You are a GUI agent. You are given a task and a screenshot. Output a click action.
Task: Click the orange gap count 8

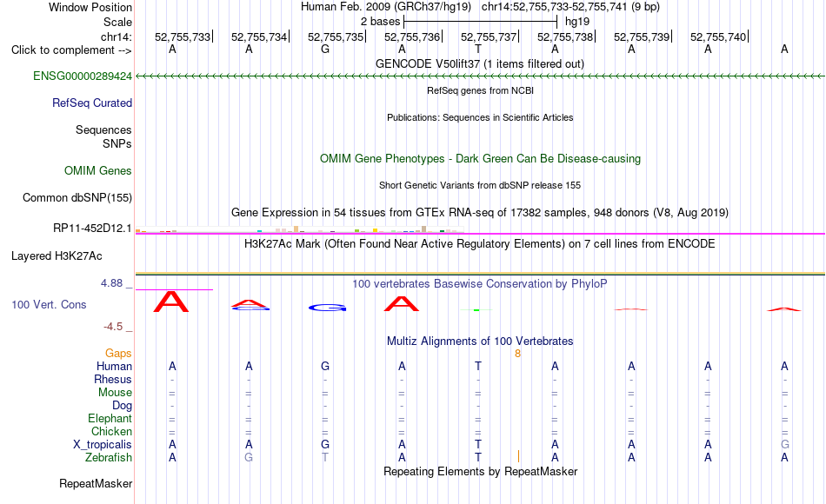pyautogui.click(x=517, y=354)
